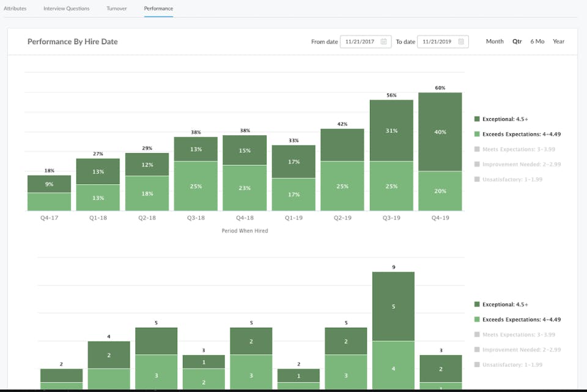The height and width of the screenshot is (392, 587).
Task: Go to the Turnover tab
Action: click(116, 8)
